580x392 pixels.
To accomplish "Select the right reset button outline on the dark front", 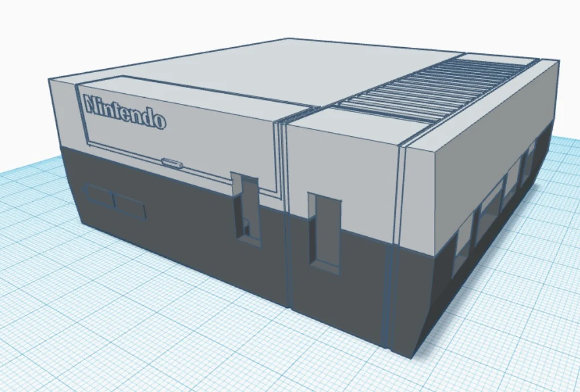I will (x=130, y=207).
